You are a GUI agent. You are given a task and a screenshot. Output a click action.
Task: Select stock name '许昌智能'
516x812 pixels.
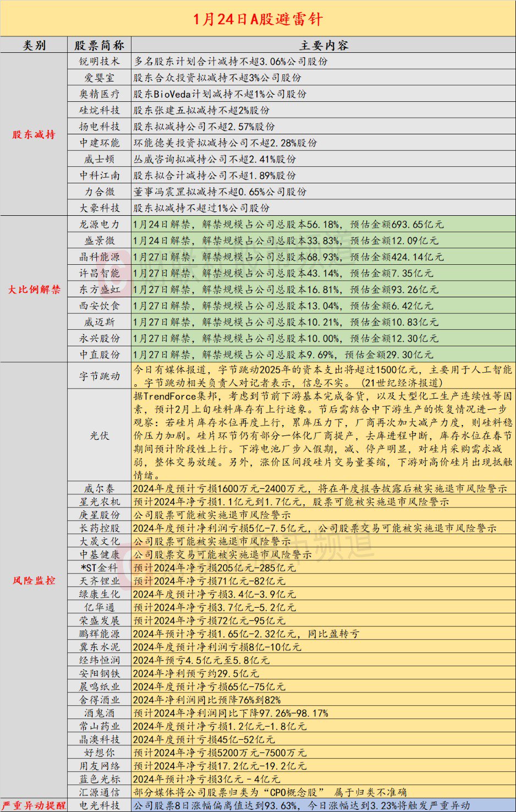tap(100, 273)
